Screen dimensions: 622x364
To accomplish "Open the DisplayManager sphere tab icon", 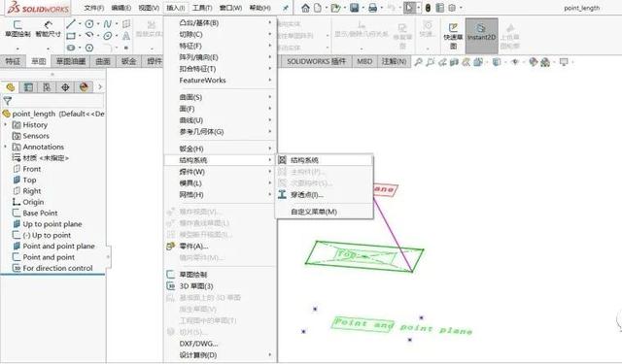I will tap(84, 86).
